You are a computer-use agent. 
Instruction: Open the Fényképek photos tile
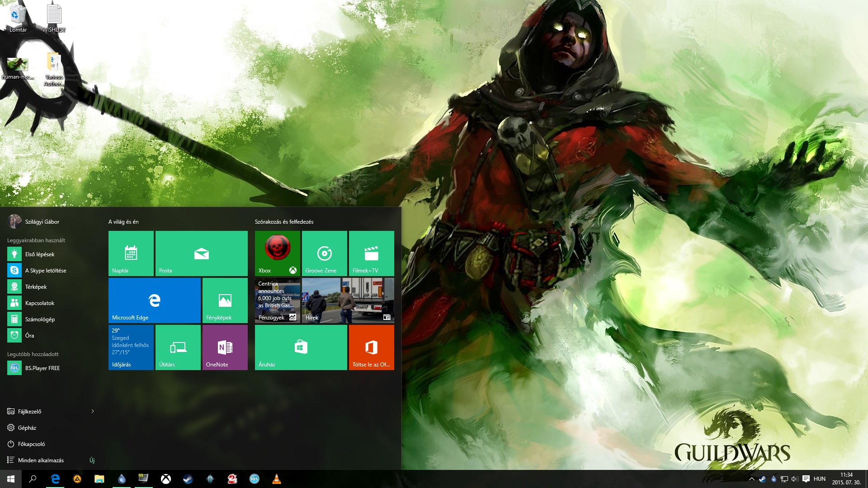225,300
